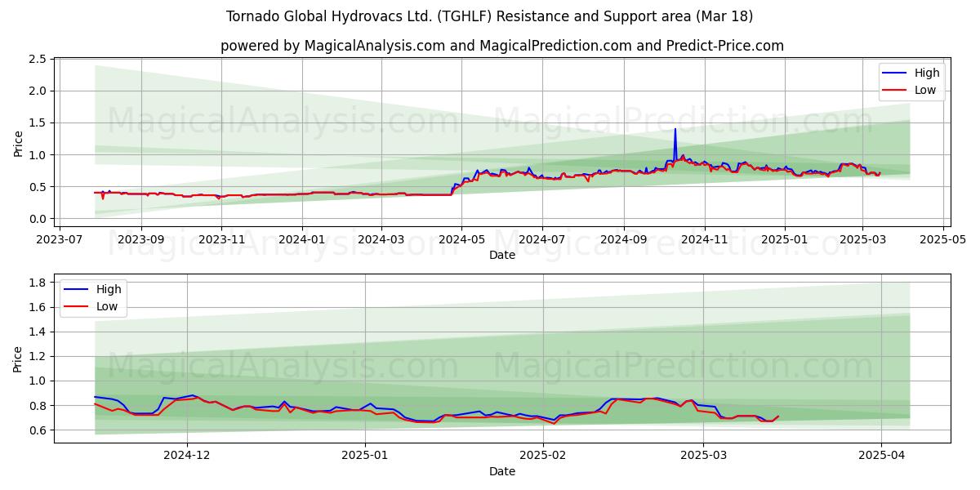Click the '2024-05' tick label

click(x=461, y=239)
